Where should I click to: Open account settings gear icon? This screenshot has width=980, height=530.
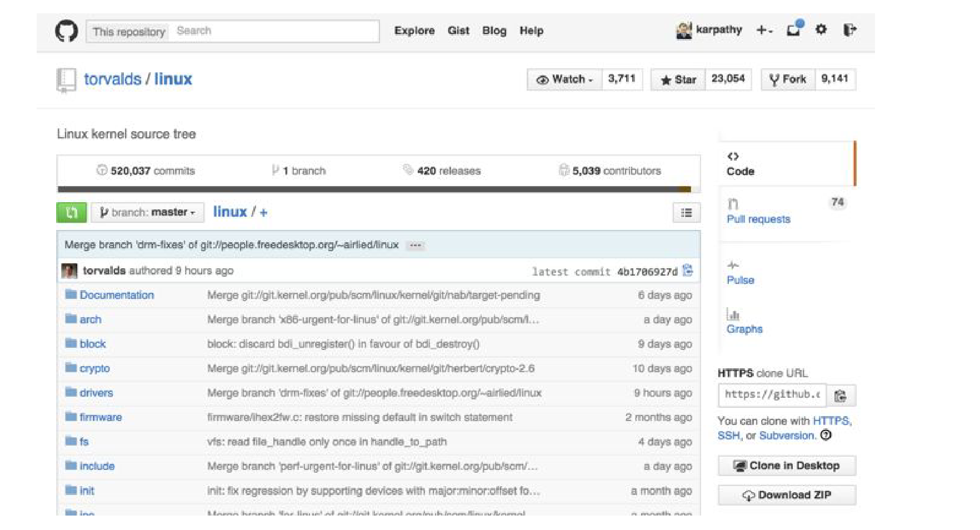coord(821,30)
